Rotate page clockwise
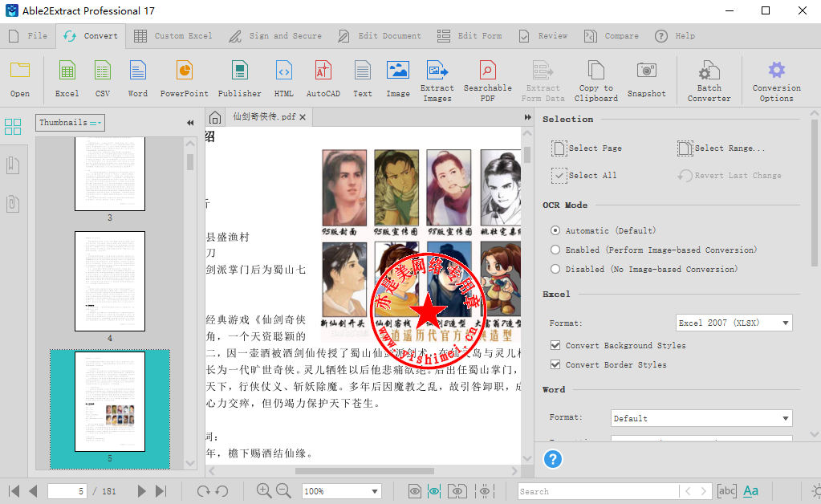The image size is (821, 504). 203,491
